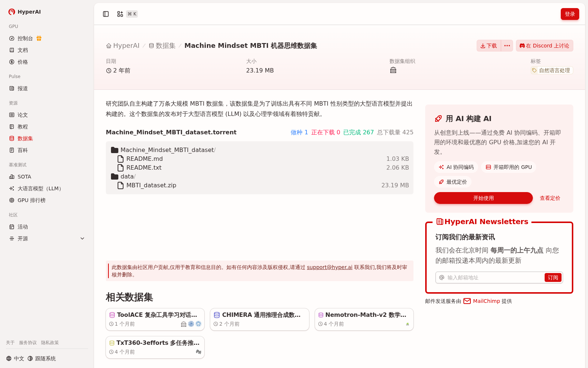This screenshot has height=368, width=588.
Task: Click the HyperAI logo in sidebar
Action: tap(25, 12)
